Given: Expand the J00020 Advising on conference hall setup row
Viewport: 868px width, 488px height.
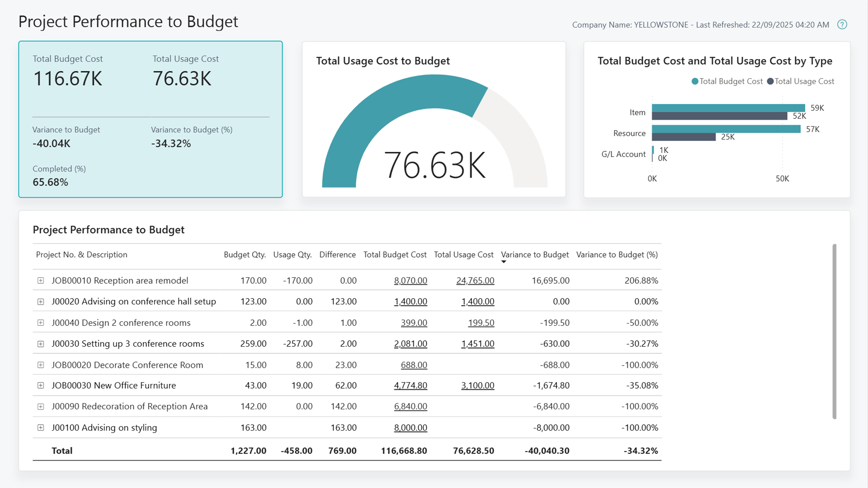Looking at the screenshot, I should [40, 301].
